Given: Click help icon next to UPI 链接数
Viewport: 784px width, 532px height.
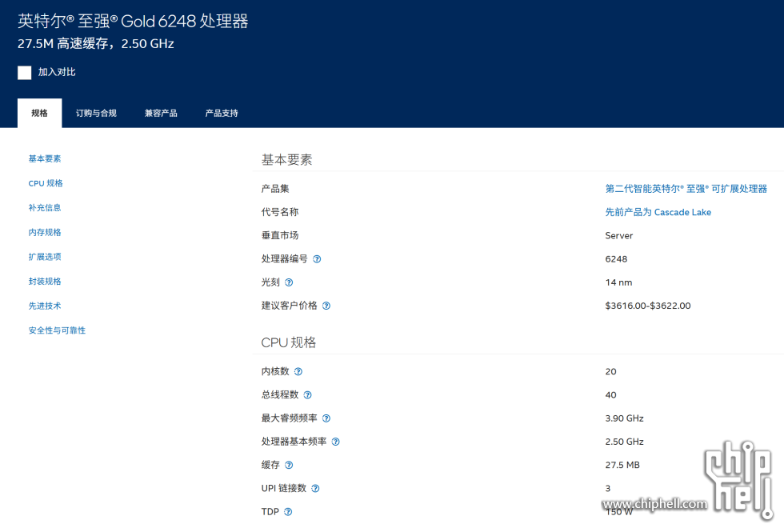Looking at the screenshot, I should pyautogui.click(x=315, y=489).
